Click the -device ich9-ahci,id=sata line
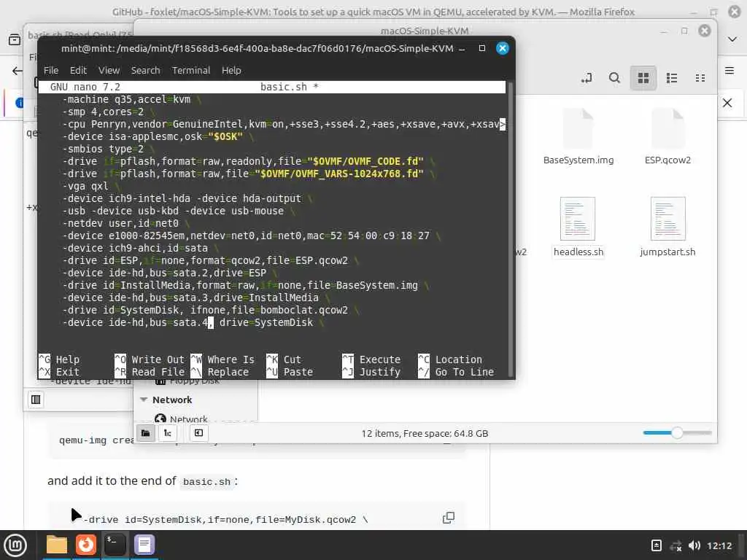 pyautogui.click(x=140, y=248)
